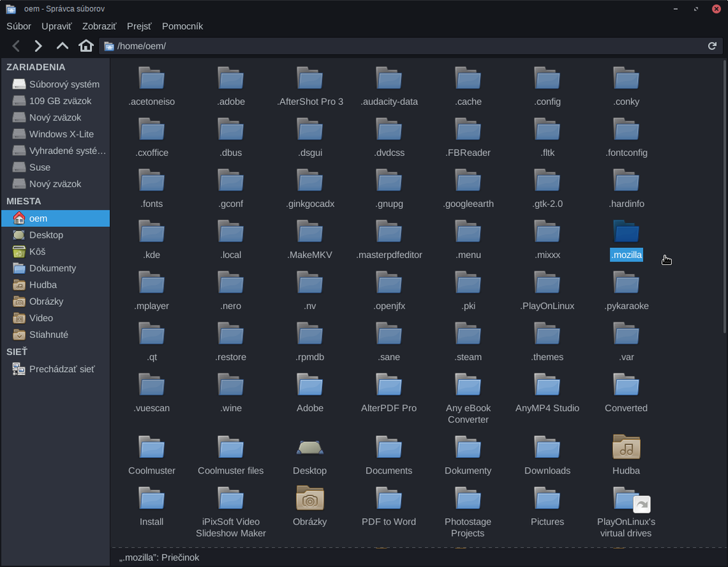This screenshot has width=728, height=567.
Task: Reload the folder with refresh icon
Action: (712, 46)
